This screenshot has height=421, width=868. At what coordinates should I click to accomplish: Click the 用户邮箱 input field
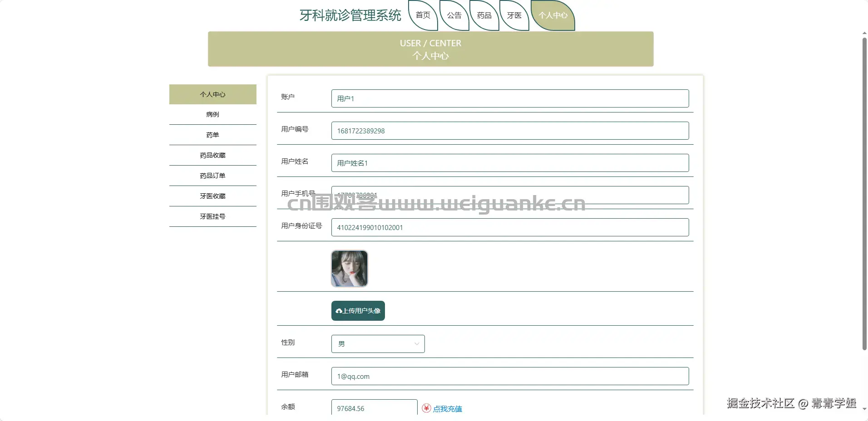(510, 376)
